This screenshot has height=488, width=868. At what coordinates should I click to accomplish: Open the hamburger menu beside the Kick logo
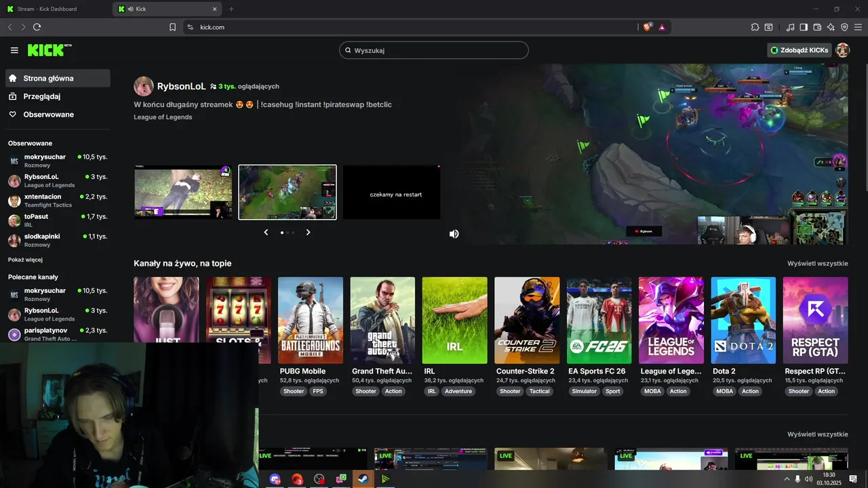[x=14, y=50]
